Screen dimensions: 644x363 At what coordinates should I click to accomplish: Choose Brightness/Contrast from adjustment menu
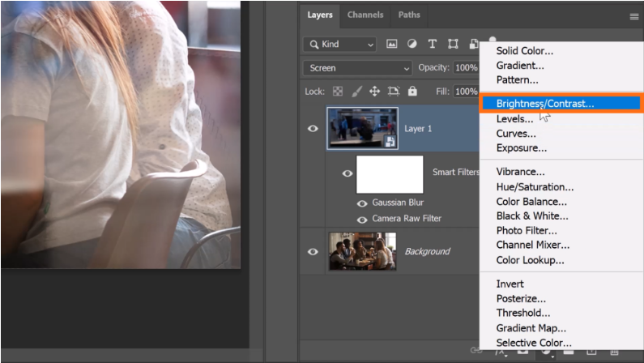point(544,104)
